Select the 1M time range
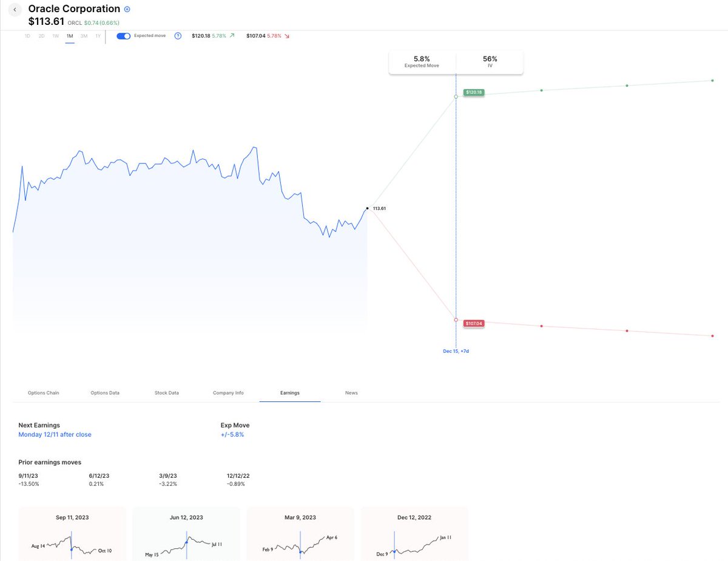Screen dimensions: 728x561 click(x=70, y=36)
